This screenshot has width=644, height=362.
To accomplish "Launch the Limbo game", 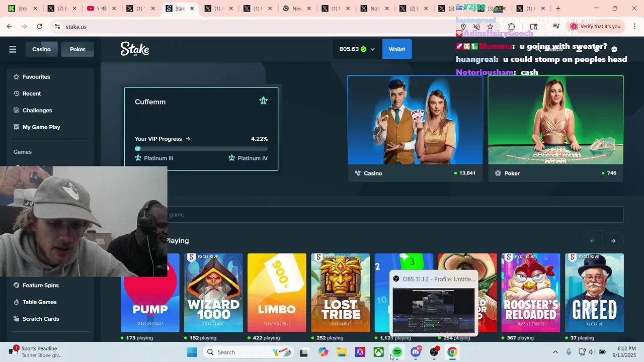I will (x=277, y=293).
